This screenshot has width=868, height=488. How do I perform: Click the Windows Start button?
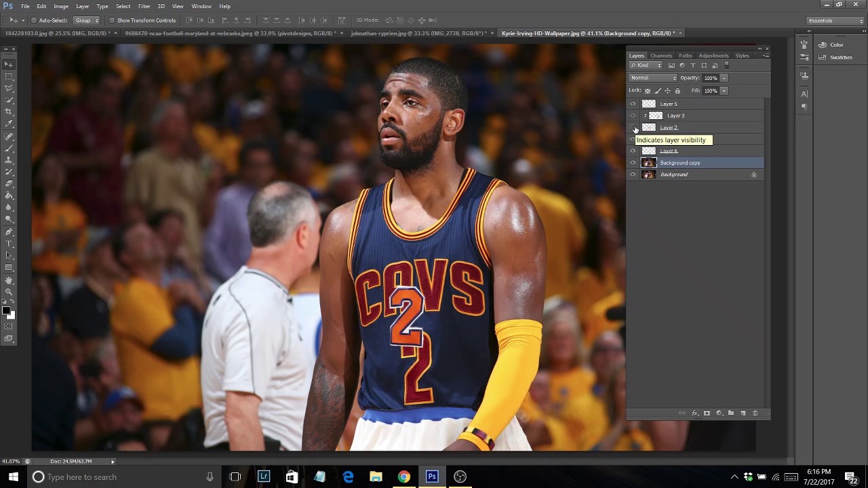(x=13, y=476)
